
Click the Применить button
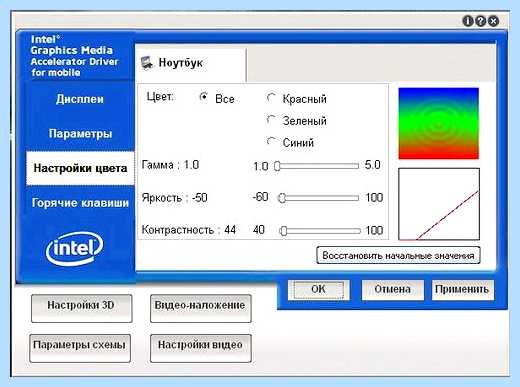[462, 289]
